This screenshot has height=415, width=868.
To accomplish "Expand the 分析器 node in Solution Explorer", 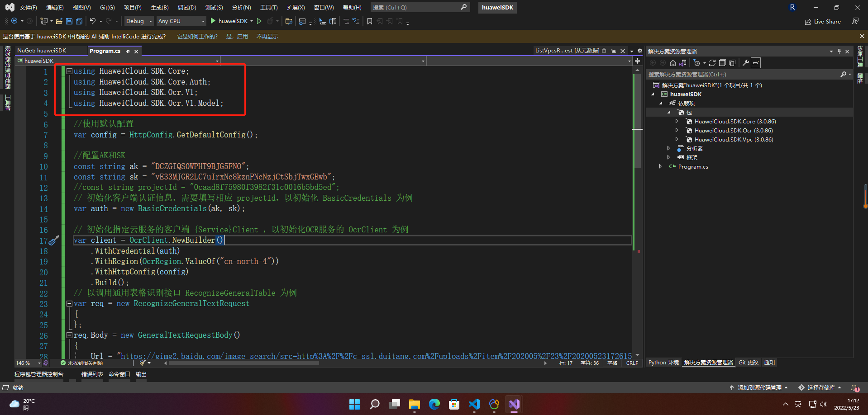I will click(x=668, y=148).
